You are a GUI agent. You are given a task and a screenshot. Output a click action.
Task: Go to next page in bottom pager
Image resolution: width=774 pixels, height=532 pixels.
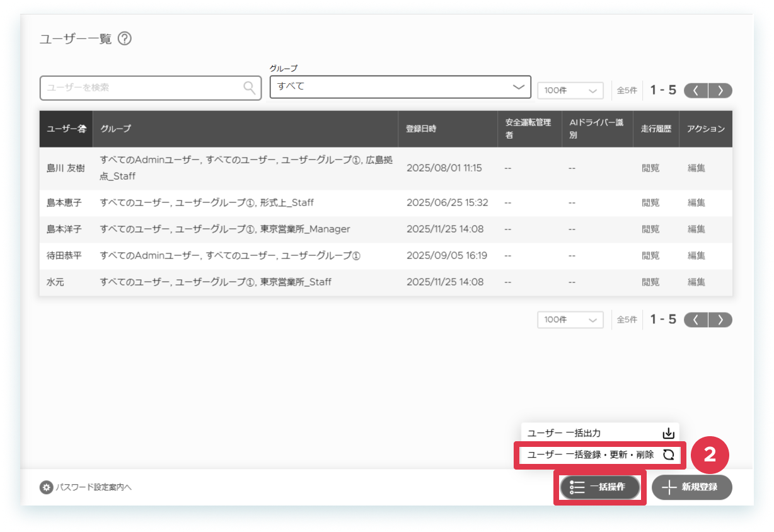point(720,320)
